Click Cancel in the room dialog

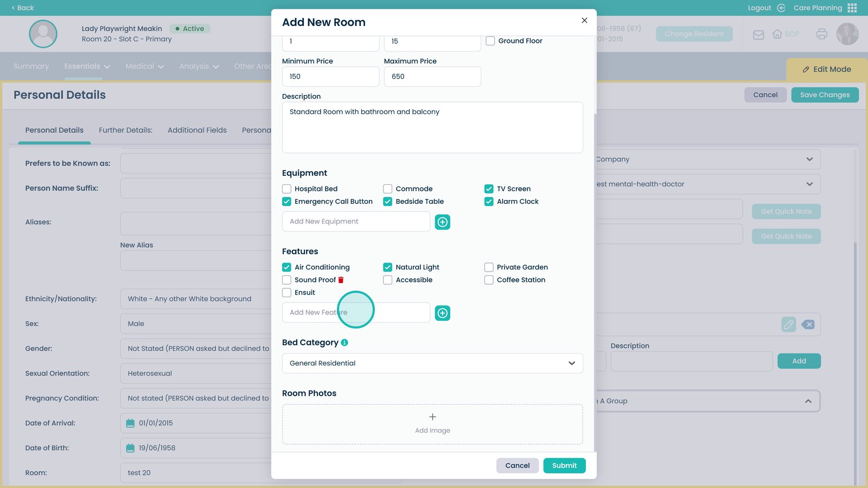click(x=517, y=466)
